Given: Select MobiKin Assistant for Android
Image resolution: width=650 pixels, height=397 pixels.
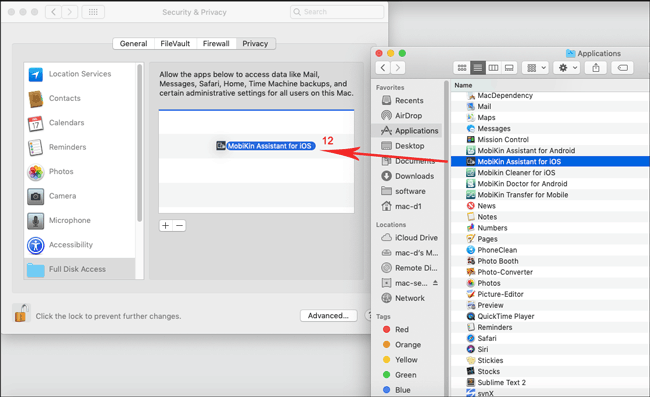Looking at the screenshot, I should tap(550, 150).
